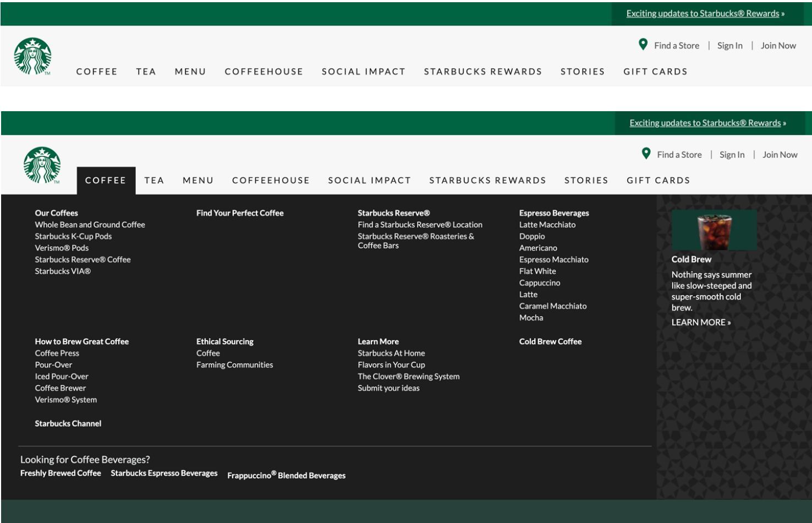The height and width of the screenshot is (523, 812).
Task: Open Starbucks Reserve Coffee link under Our Coffees
Action: 83,259
